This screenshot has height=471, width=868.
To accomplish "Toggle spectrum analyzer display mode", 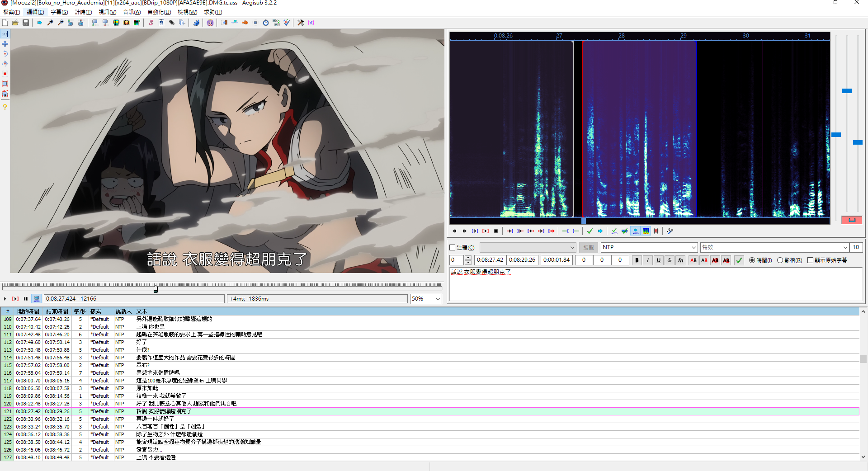I will (646, 231).
